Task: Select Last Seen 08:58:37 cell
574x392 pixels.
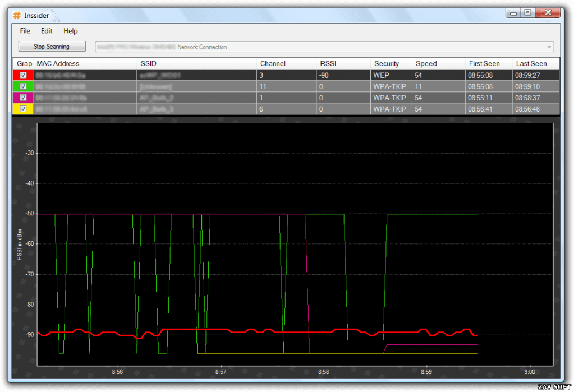Action: (536, 98)
